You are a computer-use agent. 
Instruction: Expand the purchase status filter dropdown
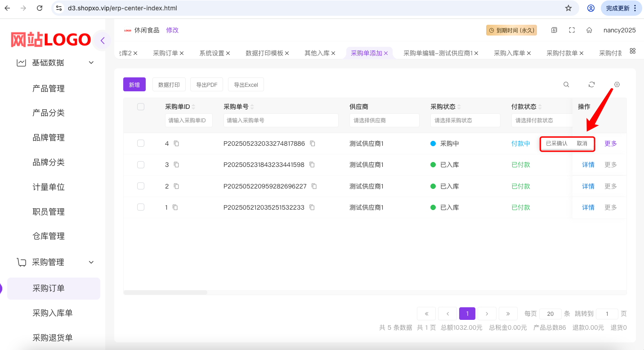point(465,121)
